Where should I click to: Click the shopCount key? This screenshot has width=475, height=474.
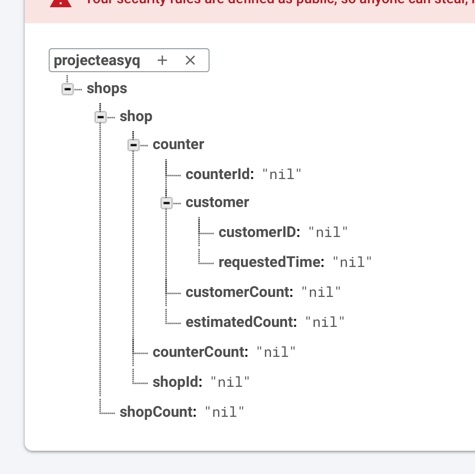pos(158,412)
